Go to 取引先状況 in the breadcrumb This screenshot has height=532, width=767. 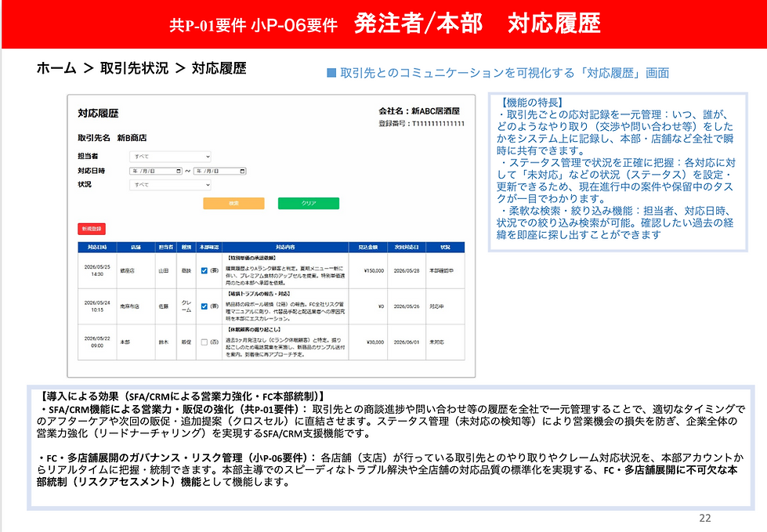point(134,68)
